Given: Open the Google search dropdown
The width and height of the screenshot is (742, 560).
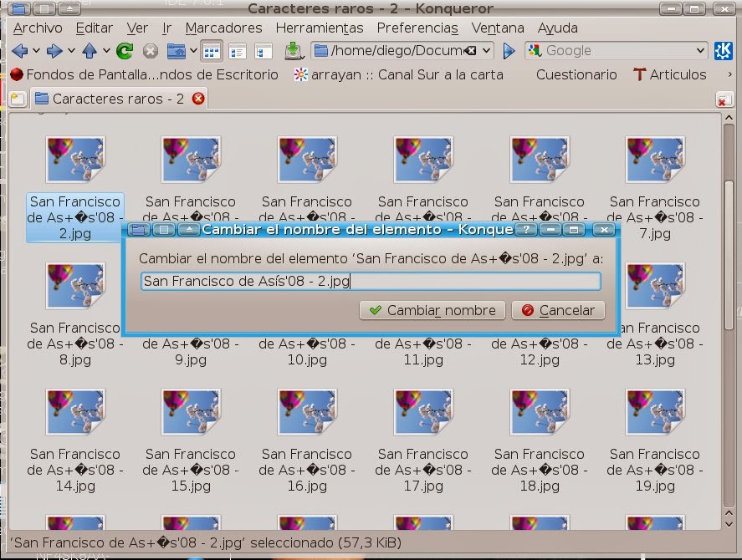Looking at the screenshot, I should tap(700, 51).
